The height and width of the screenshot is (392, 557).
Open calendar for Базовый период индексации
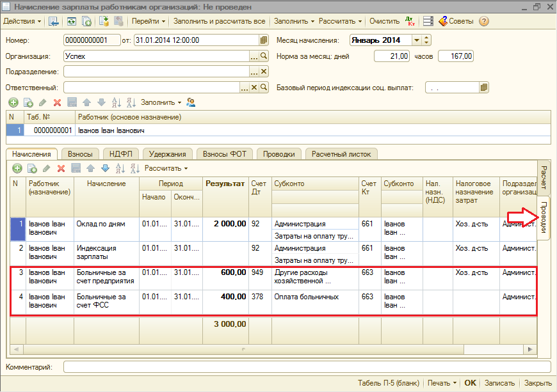[484, 87]
